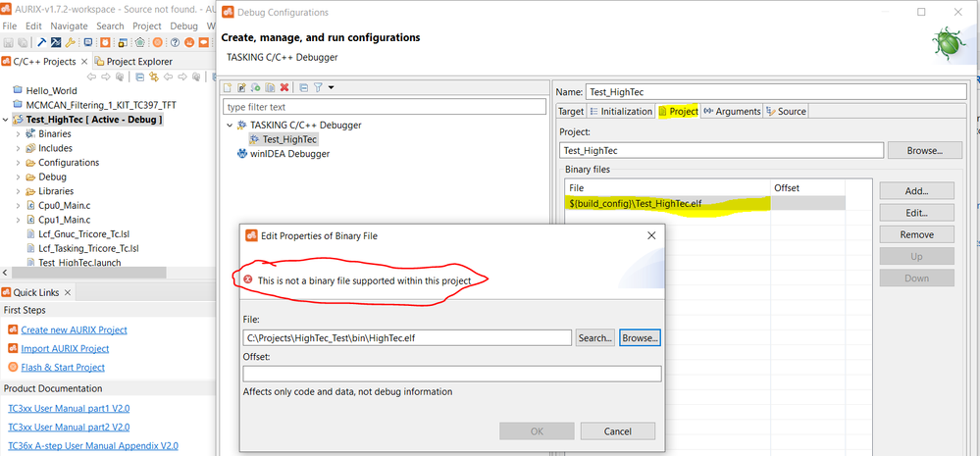
Task: Open the Edit menu
Action: [x=33, y=26]
